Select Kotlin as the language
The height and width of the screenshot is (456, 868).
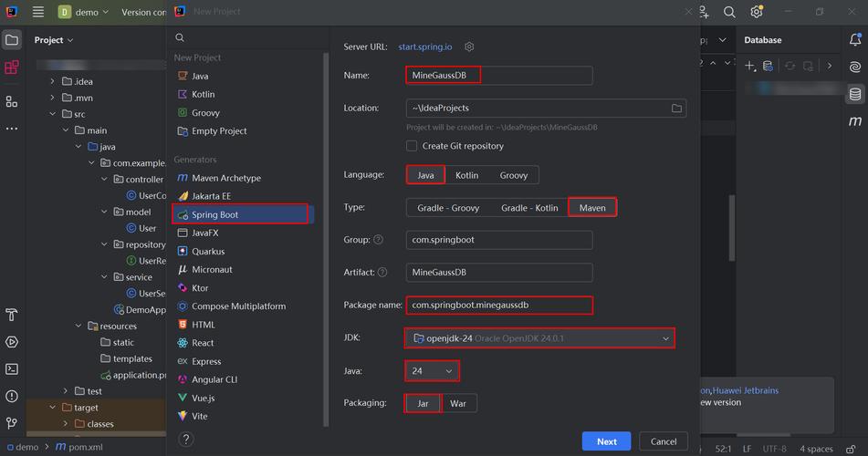[x=466, y=175]
